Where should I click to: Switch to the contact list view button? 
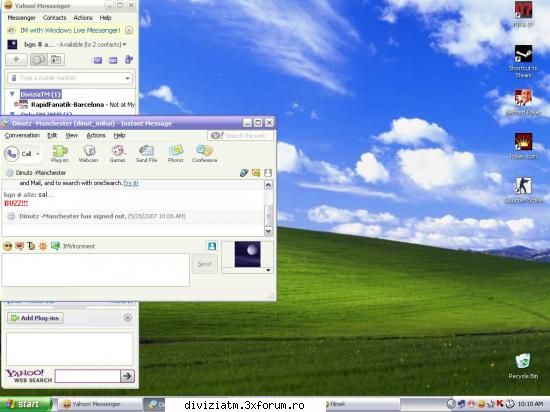point(39,60)
